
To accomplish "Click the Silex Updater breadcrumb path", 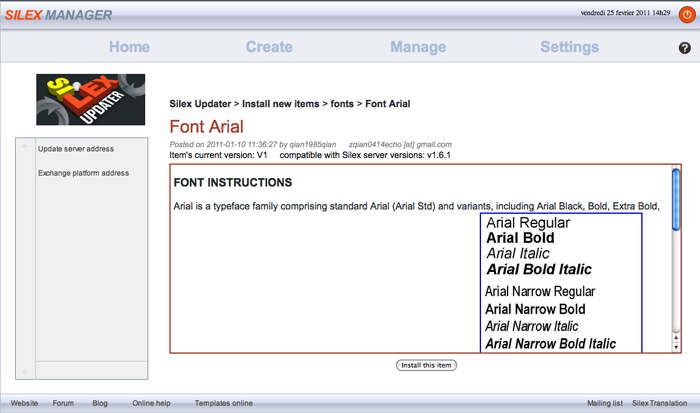I will point(290,104).
